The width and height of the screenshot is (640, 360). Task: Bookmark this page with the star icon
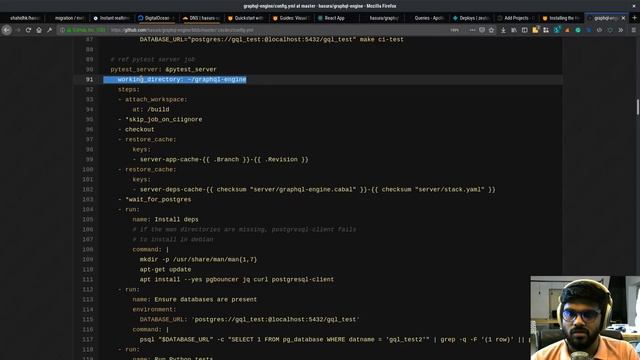coord(491,30)
